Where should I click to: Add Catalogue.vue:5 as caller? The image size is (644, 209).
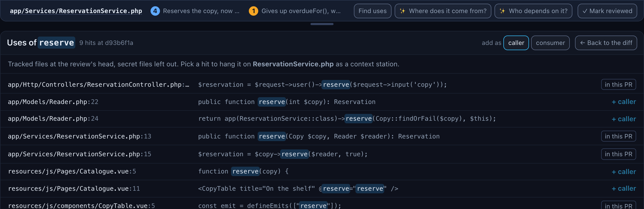[624, 172]
